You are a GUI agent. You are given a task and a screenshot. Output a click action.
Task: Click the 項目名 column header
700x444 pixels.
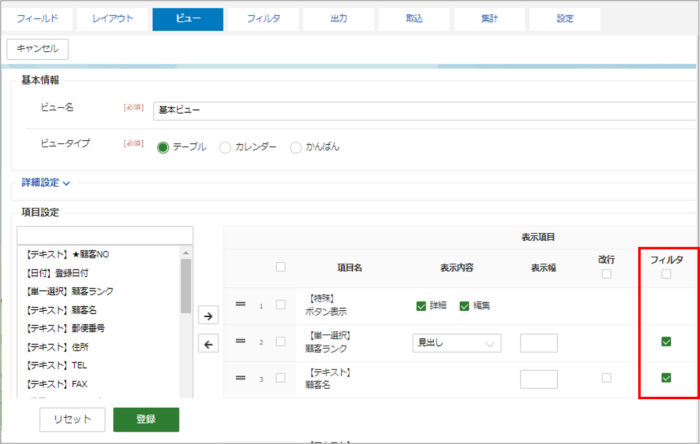(350, 268)
